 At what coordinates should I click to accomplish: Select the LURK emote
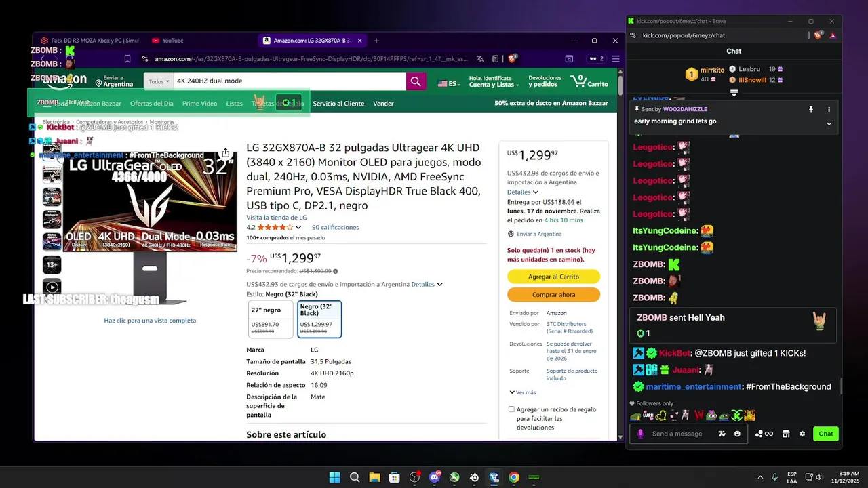tap(648, 415)
